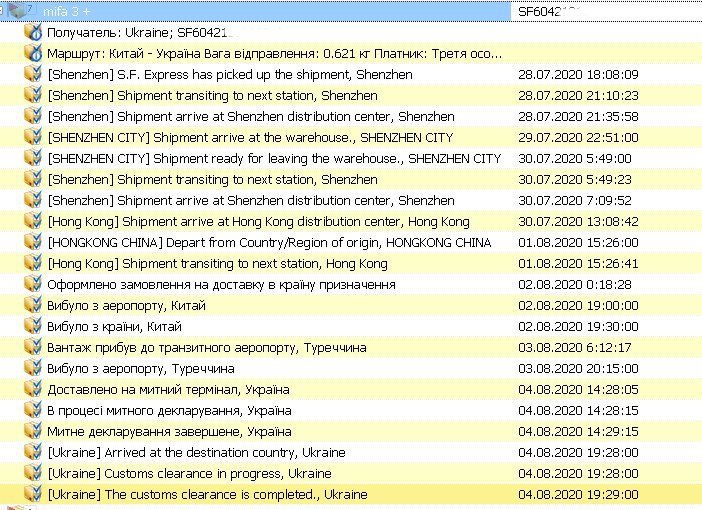The height and width of the screenshot is (510, 702).
Task: Click the icon beside 'Маршрут: Китай - Україна'
Action: click(x=33, y=53)
